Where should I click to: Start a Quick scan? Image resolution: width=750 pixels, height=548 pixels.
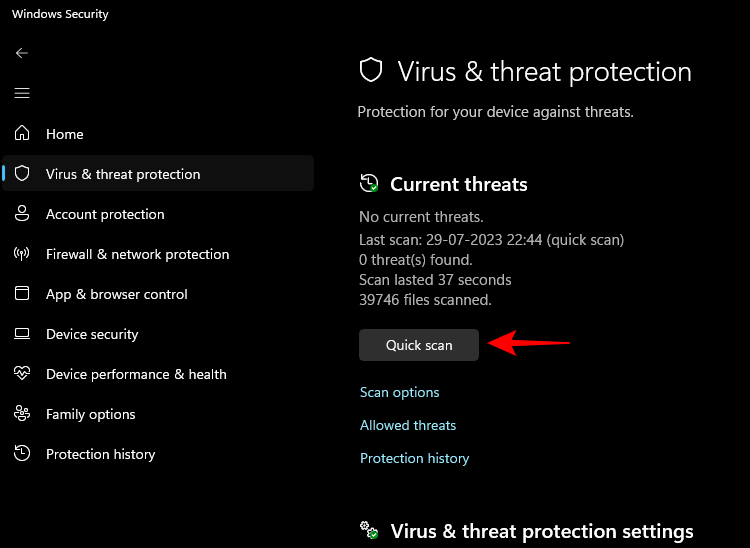(x=419, y=345)
